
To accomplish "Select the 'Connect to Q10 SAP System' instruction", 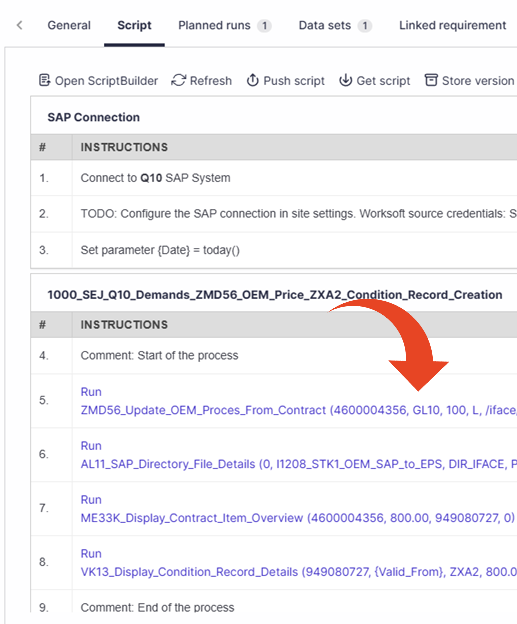I will point(155,177).
